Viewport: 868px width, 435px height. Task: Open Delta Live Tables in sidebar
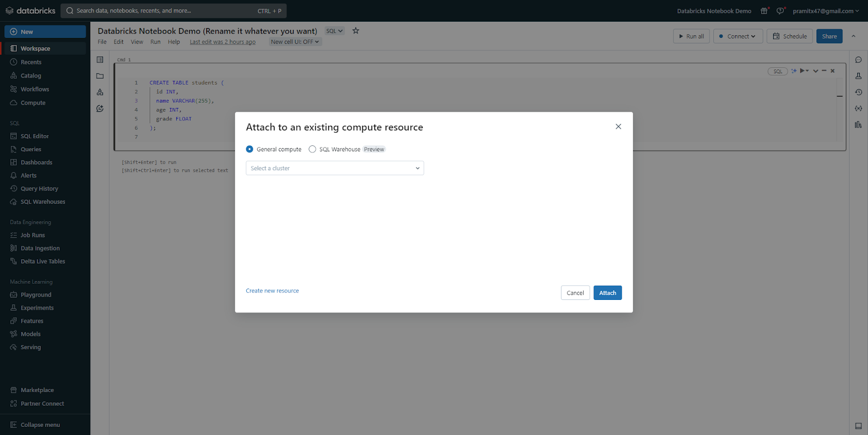(45, 261)
